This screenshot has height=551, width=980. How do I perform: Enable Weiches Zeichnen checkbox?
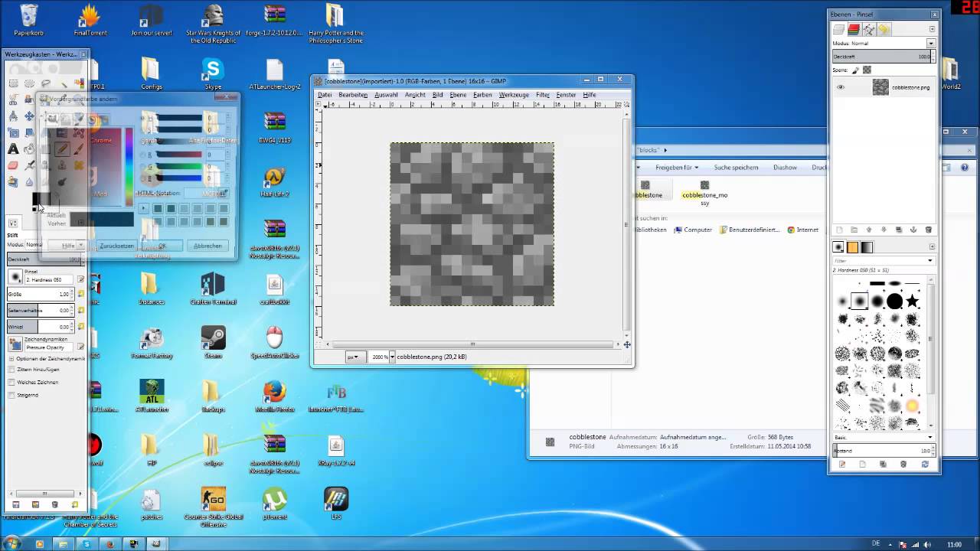click(11, 382)
